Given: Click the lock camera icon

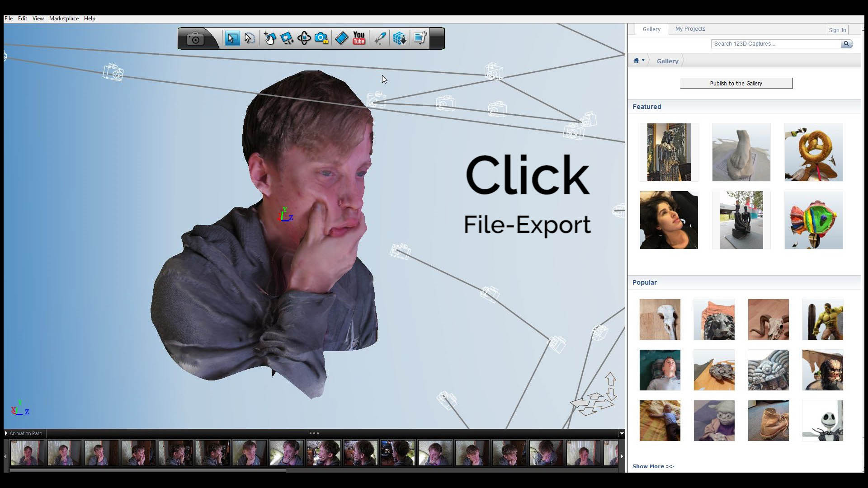Looking at the screenshot, I should pyautogui.click(x=321, y=38).
